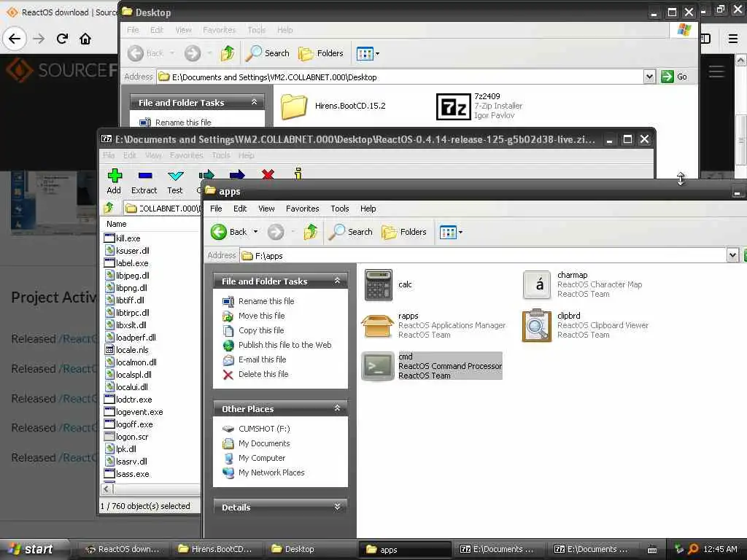The image size is (747, 560).
Task: Click Up folder icon in apps window
Action: tap(311, 232)
